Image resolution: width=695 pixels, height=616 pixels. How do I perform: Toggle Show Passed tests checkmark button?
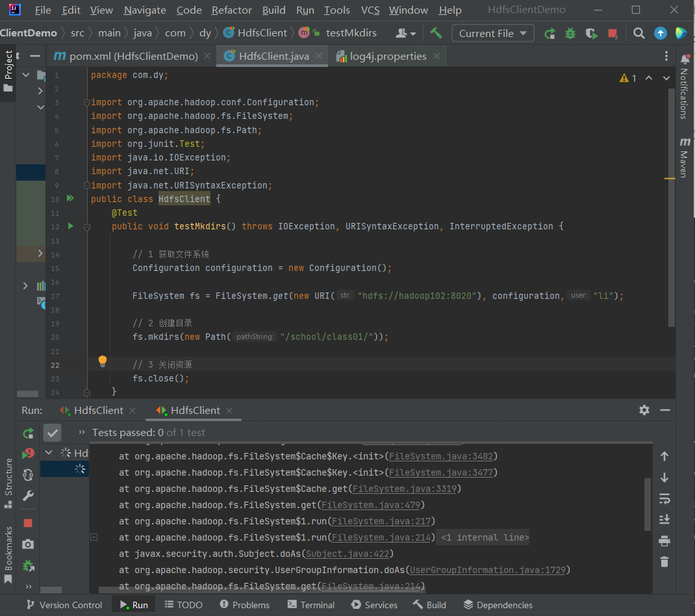coord(53,433)
